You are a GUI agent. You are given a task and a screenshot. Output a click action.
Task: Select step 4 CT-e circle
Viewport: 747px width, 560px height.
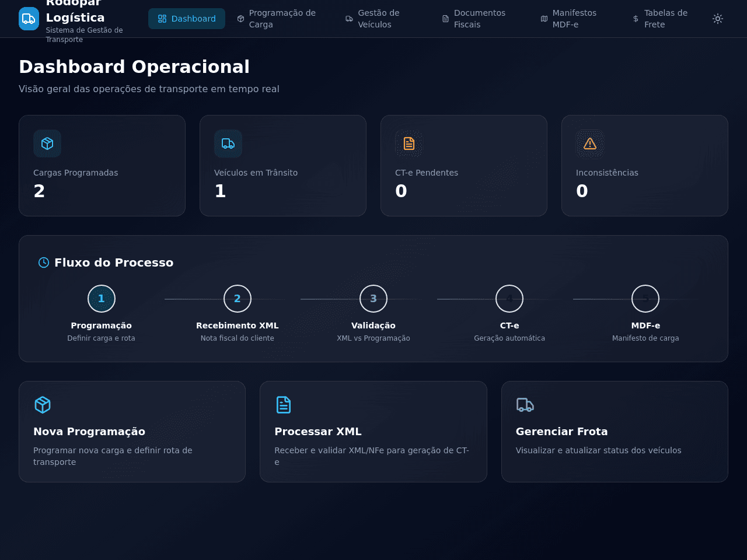click(x=509, y=299)
